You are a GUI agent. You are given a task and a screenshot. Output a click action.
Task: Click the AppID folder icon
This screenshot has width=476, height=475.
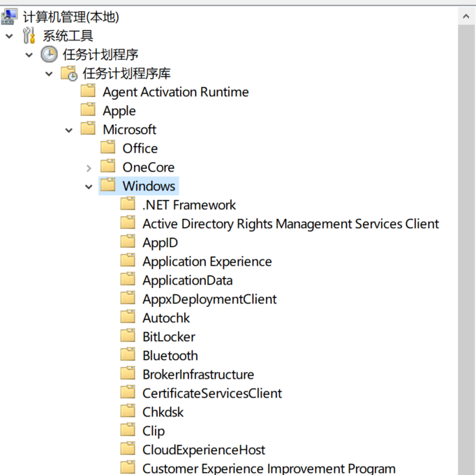coord(128,242)
